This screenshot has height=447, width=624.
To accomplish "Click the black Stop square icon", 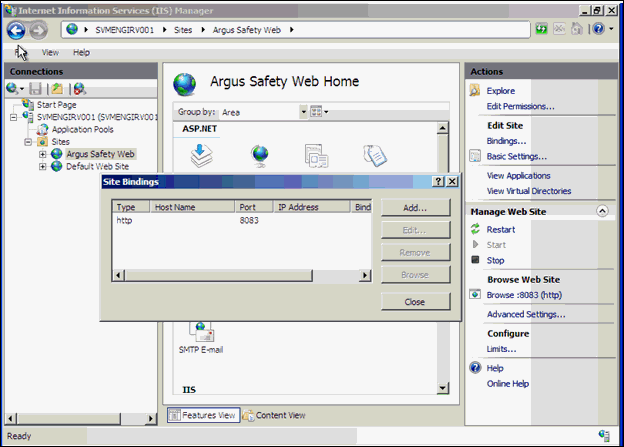I will [475, 260].
